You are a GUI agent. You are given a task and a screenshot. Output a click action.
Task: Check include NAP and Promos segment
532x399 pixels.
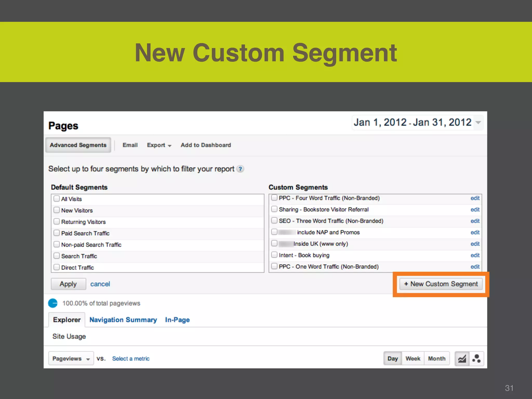tap(274, 232)
